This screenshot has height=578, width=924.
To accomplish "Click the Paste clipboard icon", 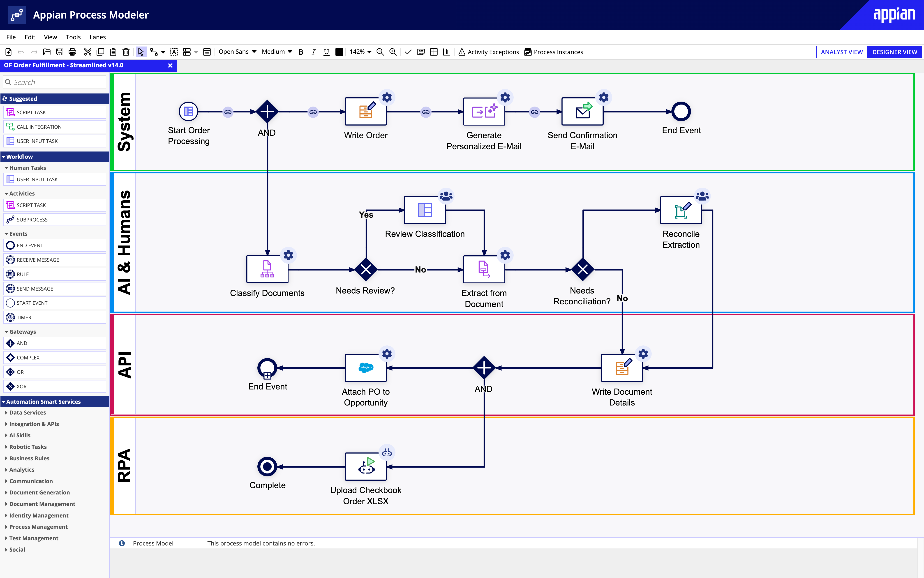I will click(x=113, y=52).
